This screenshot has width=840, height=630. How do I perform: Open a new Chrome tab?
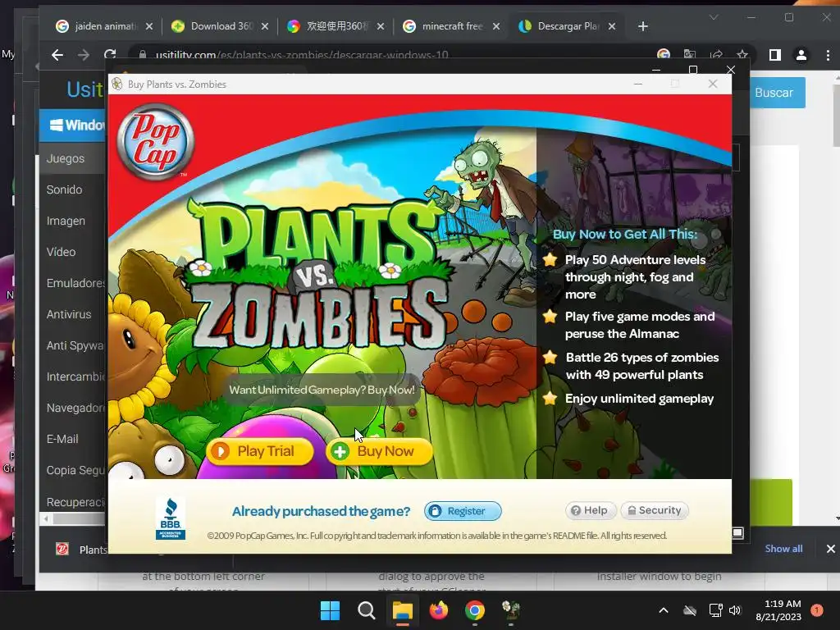643,26
